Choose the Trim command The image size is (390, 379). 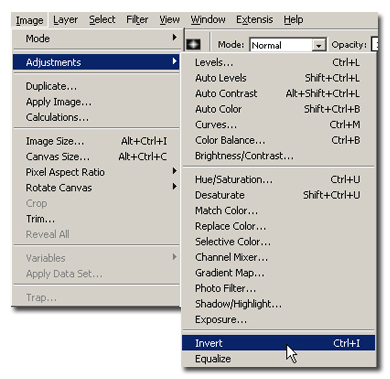tap(97, 219)
